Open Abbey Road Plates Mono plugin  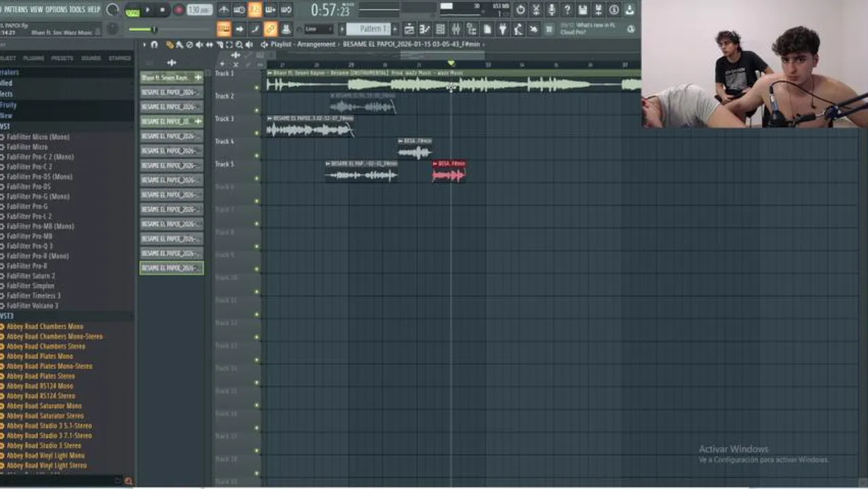[x=39, y=356]
